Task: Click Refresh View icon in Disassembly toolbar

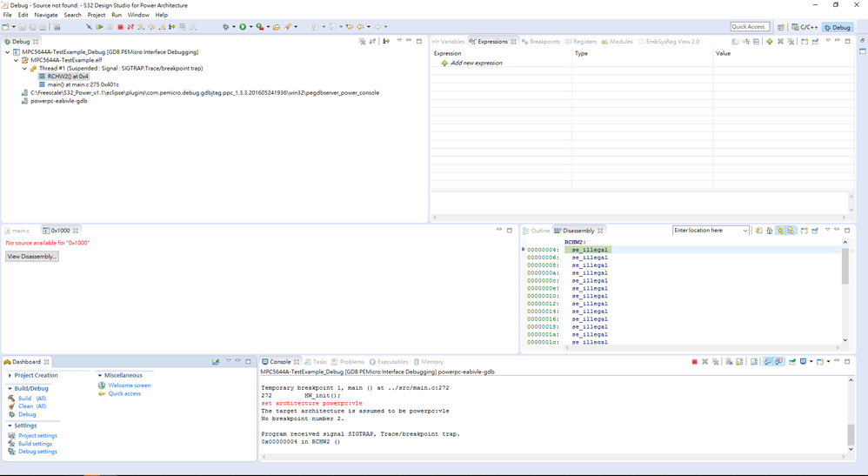Action: 759,231
